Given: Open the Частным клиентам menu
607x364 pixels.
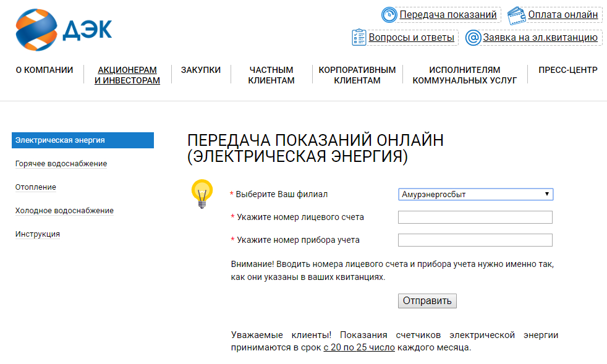Looking at the screenshot, I should [271, 75].
